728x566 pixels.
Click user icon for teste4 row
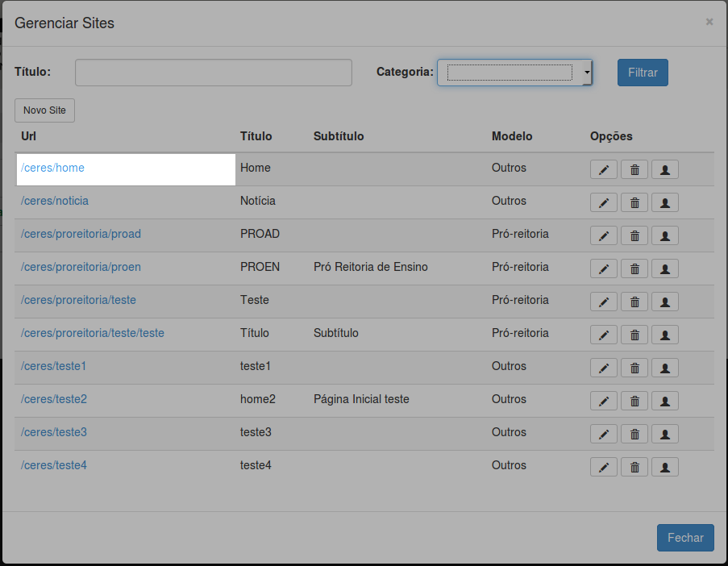(x=664, y=467)
